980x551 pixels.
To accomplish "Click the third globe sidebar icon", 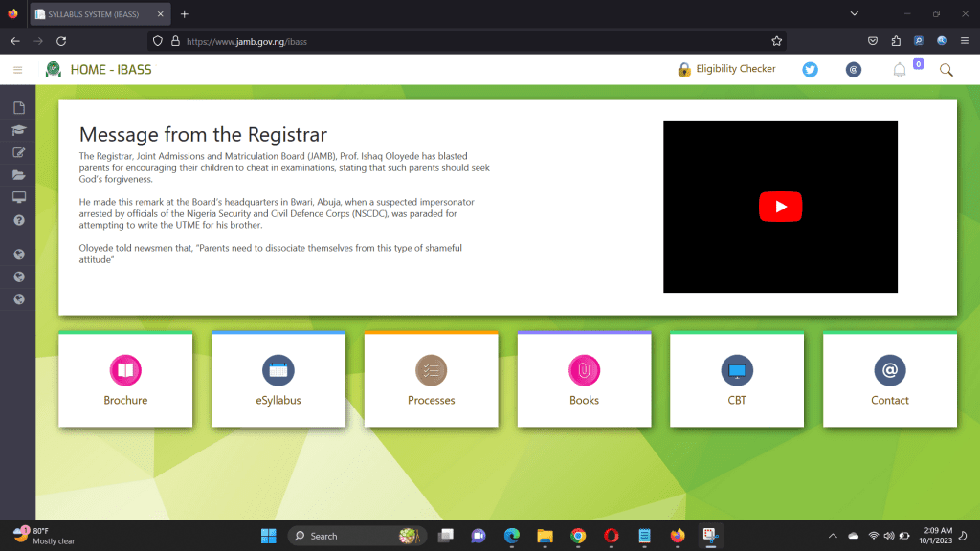I will 19,299.
